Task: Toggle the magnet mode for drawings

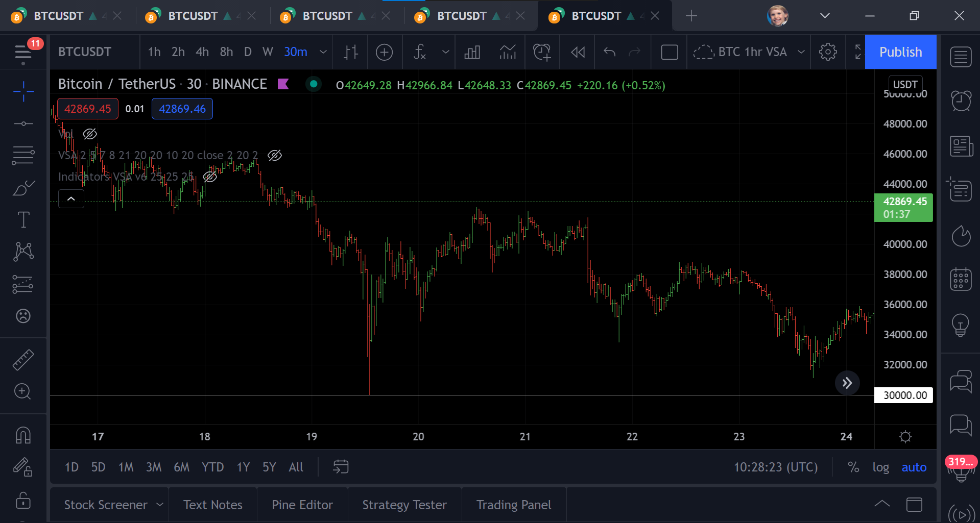Action: click(x=23, y=435)
